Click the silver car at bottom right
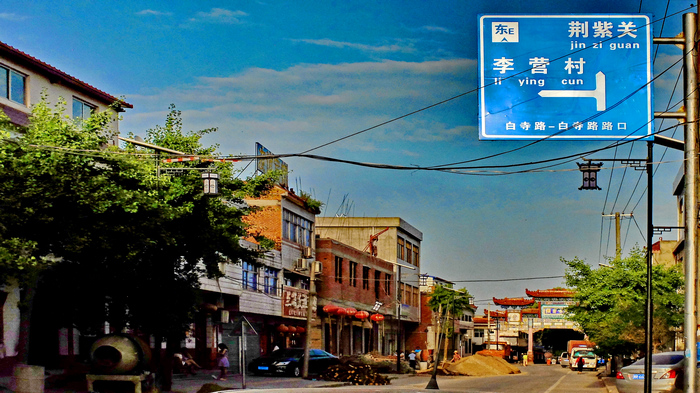This screenshot has height=393, width=700. point(651,372)
